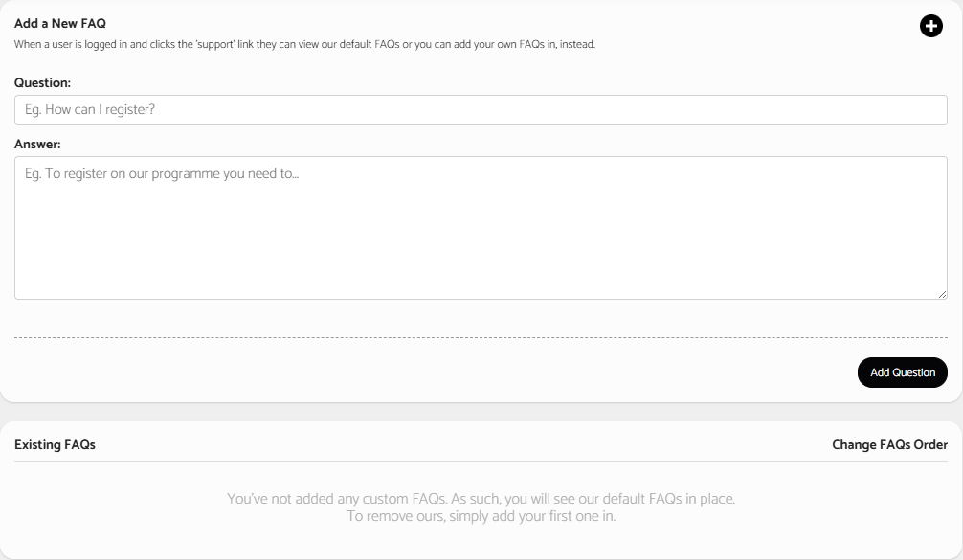Click inside the Answer text area
The width and height of the screenshot is (963, 560).
coord(481,228)
